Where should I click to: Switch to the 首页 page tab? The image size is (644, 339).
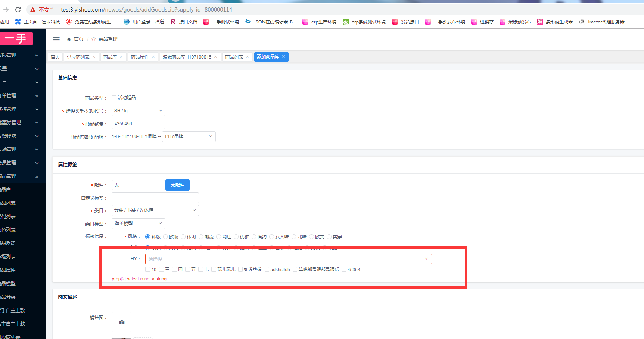click(55, 57)
